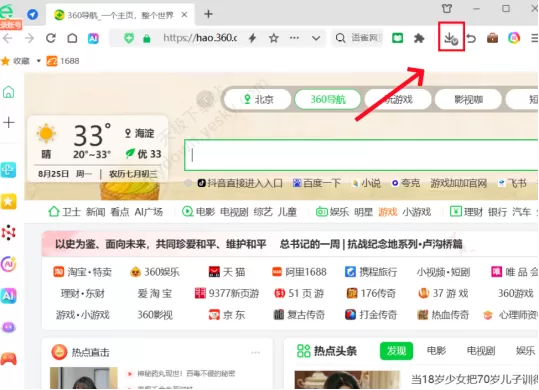Open the 打金传奇 link
Screen dimensions: 539x390
[x=371, y=315]
